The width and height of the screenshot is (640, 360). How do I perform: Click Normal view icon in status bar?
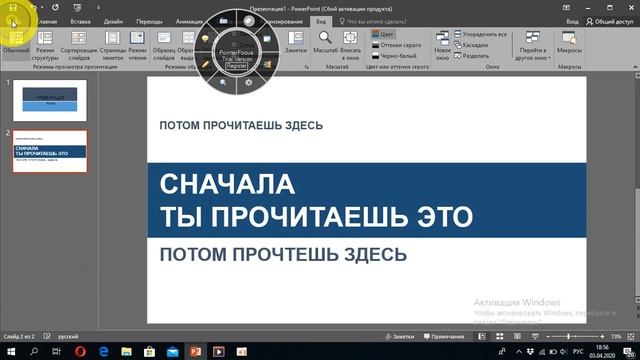[482, 336]
